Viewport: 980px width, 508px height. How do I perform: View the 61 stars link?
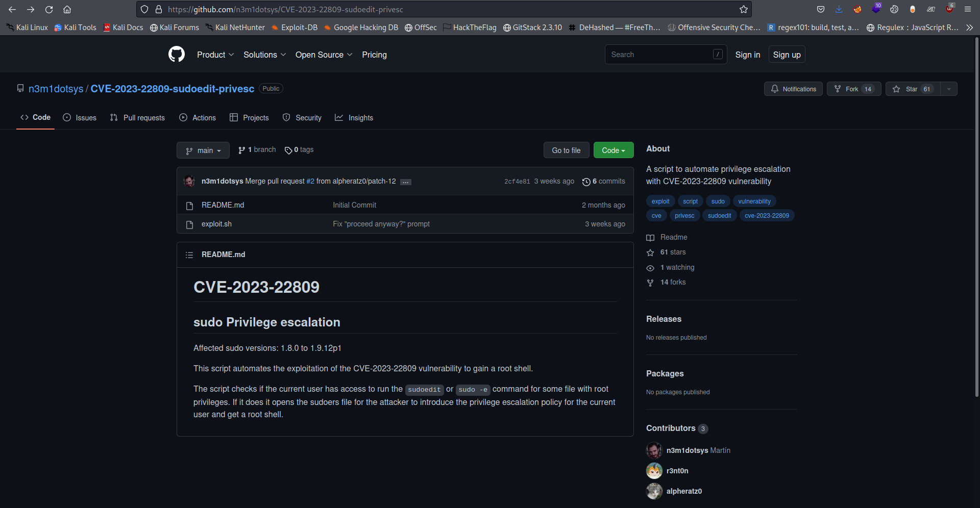(x=666, y=252)
